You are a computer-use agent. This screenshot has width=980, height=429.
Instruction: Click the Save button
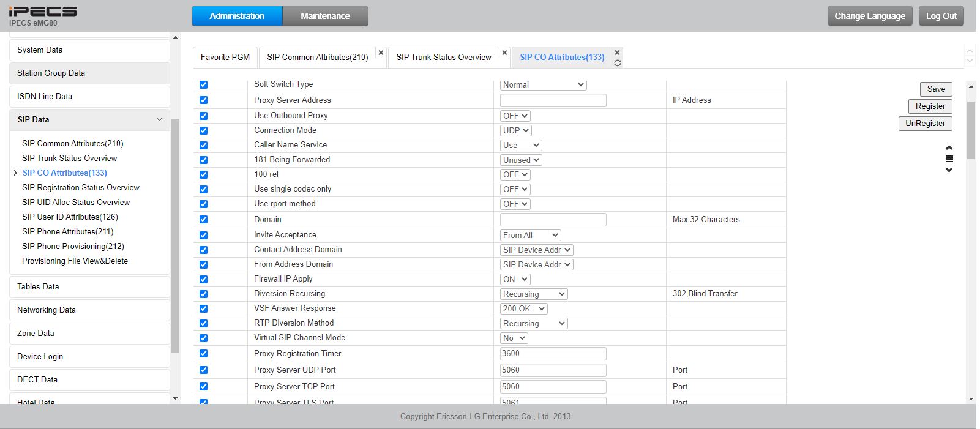[x=936, y=89]
